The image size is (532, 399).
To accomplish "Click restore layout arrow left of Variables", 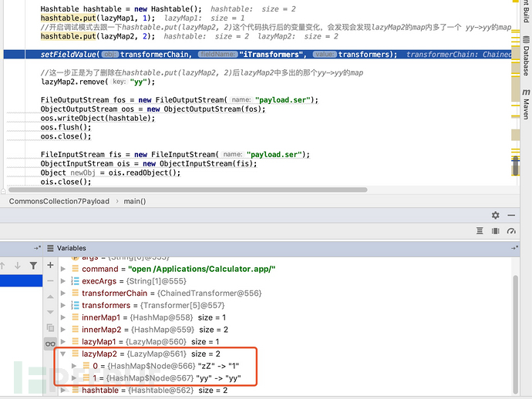I will [x=37, y=248].
